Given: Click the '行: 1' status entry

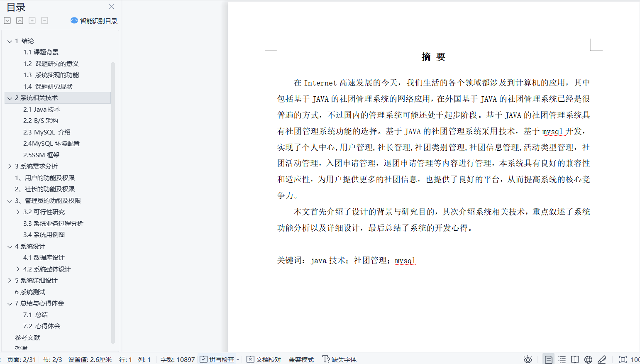Looking at the screenshot, I should 125,359.
